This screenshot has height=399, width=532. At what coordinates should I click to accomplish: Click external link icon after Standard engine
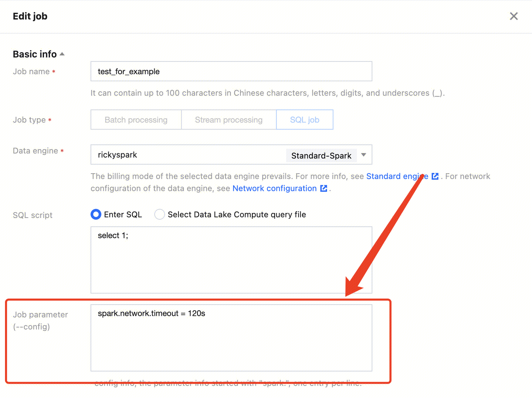pos(435,176)
